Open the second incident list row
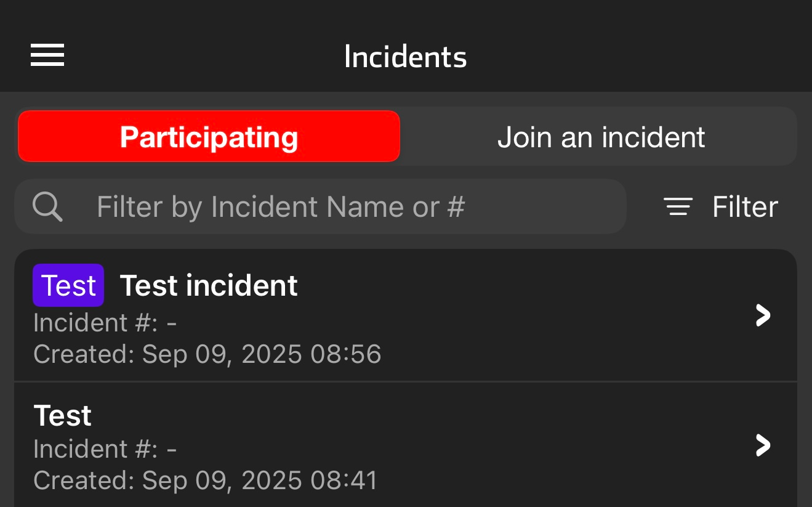Image resolution: width=812 pixels, height=507 pixels. click(406, 445)
